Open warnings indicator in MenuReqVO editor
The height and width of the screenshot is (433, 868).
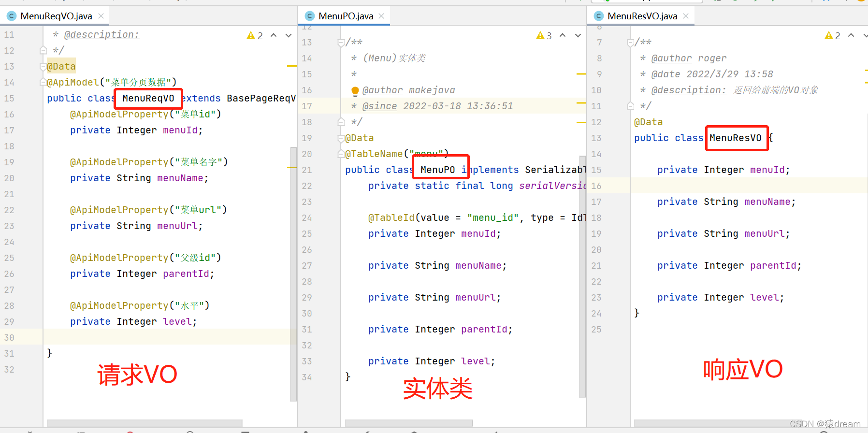coord(255,35)
